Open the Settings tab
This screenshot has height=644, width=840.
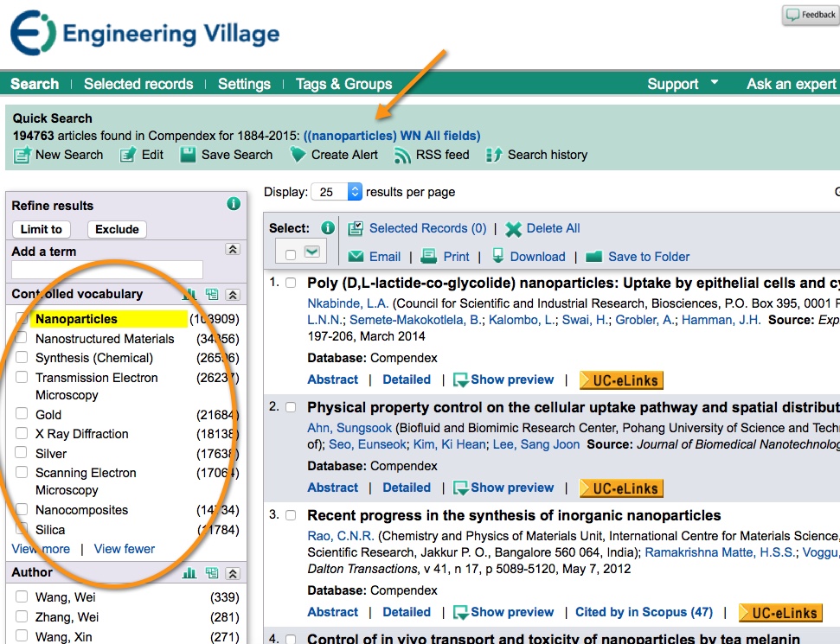pos(244,84)
